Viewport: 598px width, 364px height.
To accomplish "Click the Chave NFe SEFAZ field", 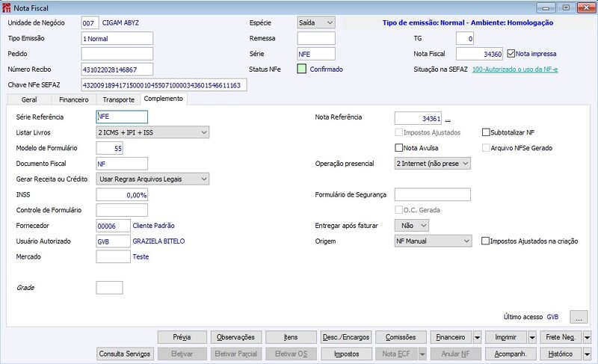I will tap(164, 85).
